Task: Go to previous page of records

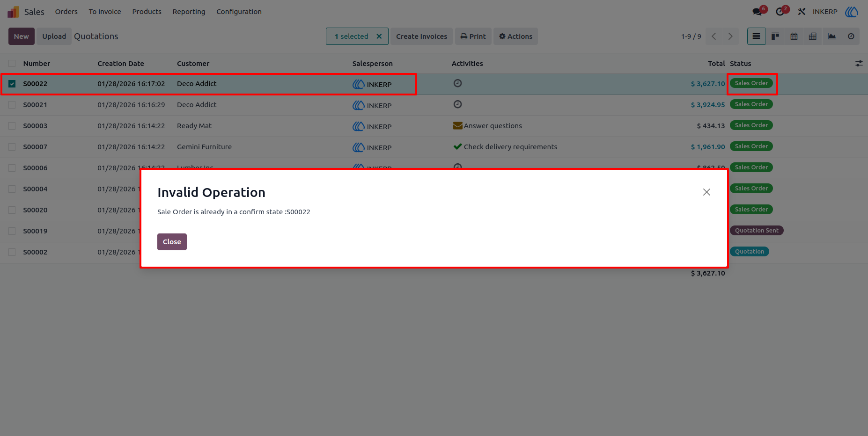Action: click(x=714, y=36)
